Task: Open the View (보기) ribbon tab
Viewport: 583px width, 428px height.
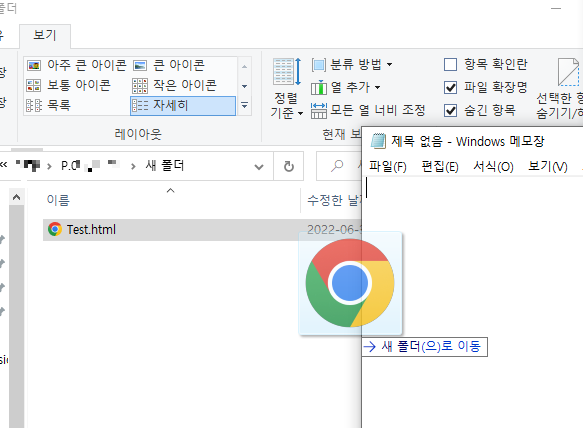Action: click(45, 36)
